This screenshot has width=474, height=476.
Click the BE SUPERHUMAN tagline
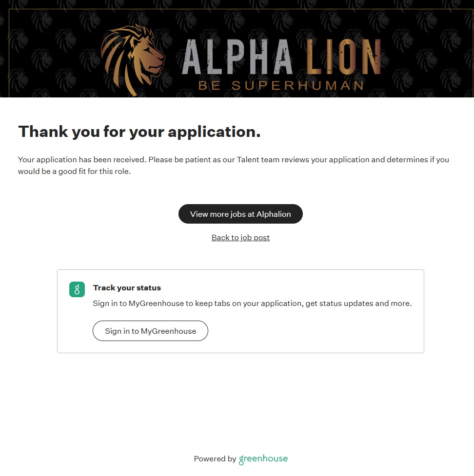click(x=281, y=86)
